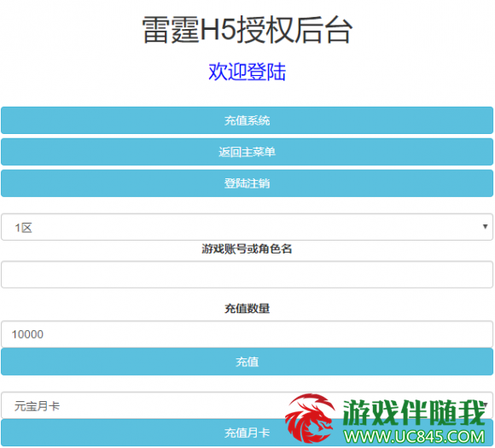
Task: Open the 1区 server zone dropdown
Action: pos(247,227)
